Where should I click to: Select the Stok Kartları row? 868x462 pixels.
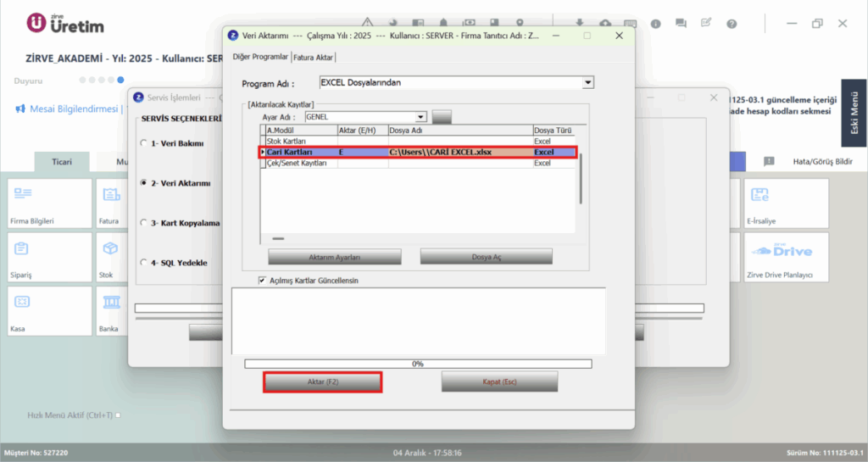[418, 141]
